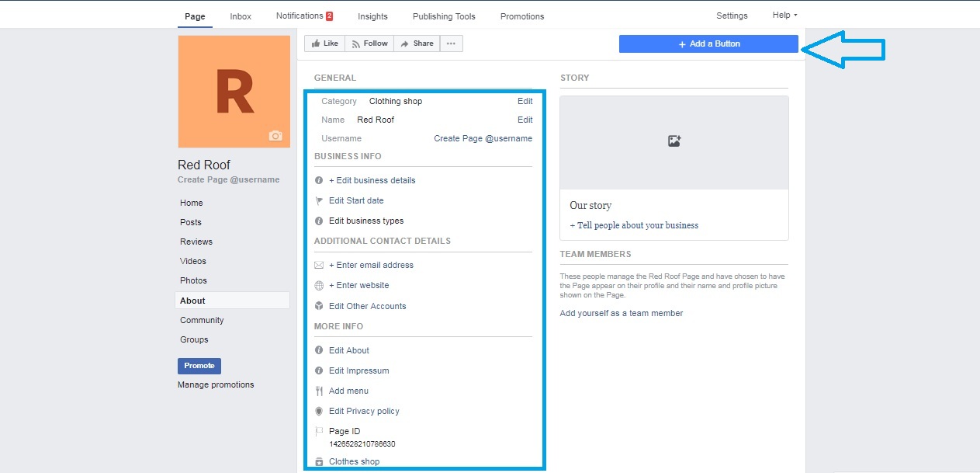Go to the Insights tab
This screenshot has height=473, width=980.
[x=372, y=16]
